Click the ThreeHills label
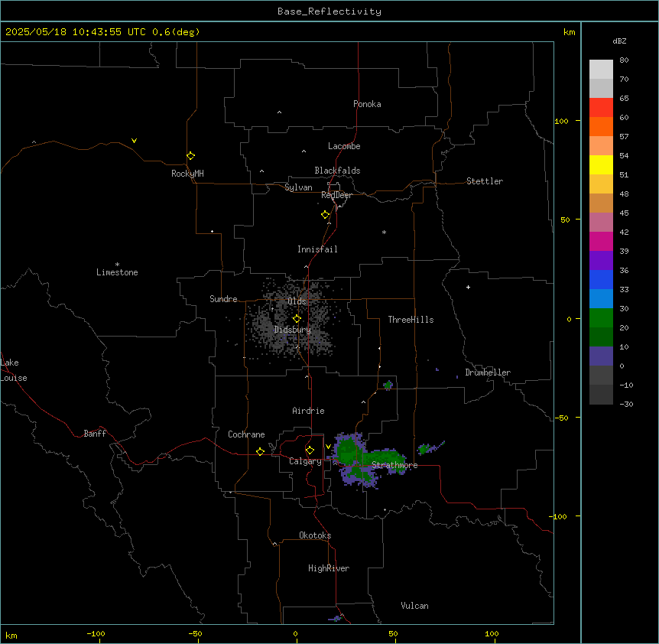The width and height of the screenshot is (659, 644). click(x=411, y=320)
